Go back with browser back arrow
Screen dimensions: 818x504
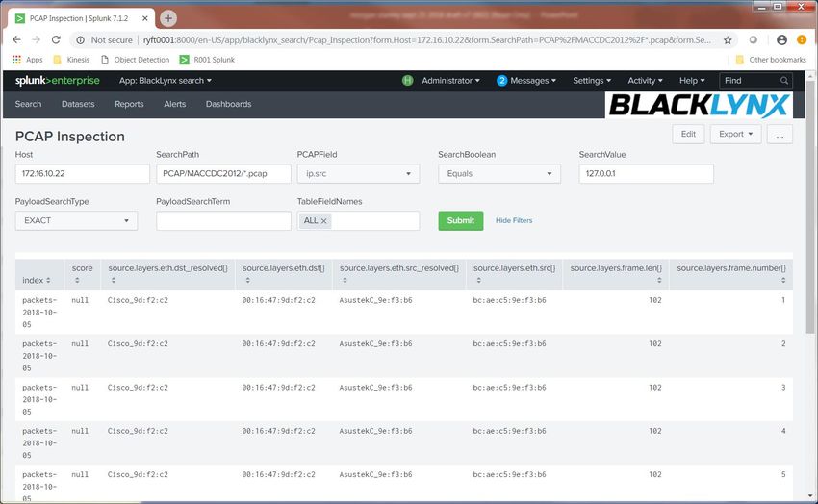point(16,39)
